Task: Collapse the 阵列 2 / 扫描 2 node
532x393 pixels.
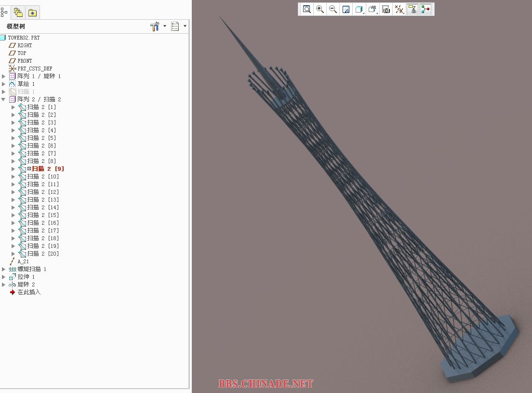Action: pyautogui.click(x=3, y=99)
